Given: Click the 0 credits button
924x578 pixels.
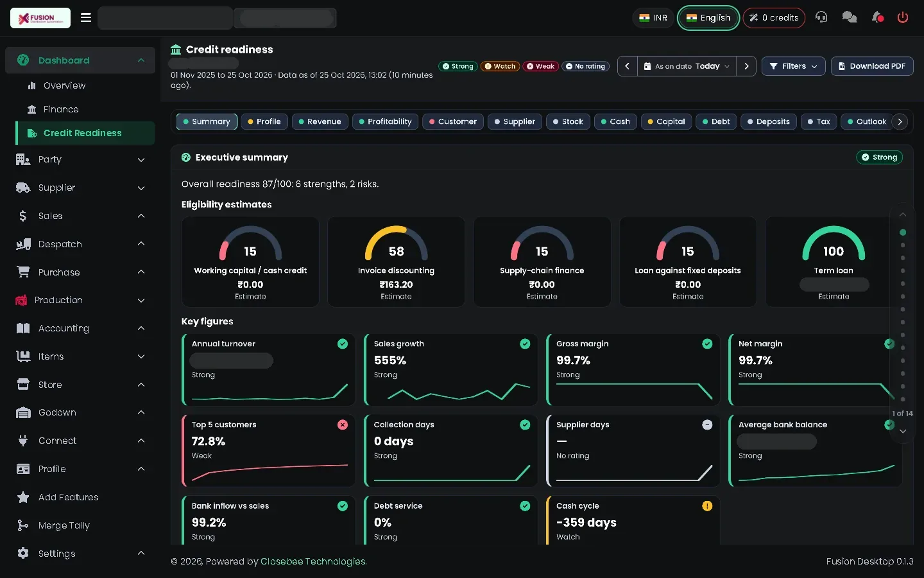Looking at the screenshot, I should [x=774, y=17].
